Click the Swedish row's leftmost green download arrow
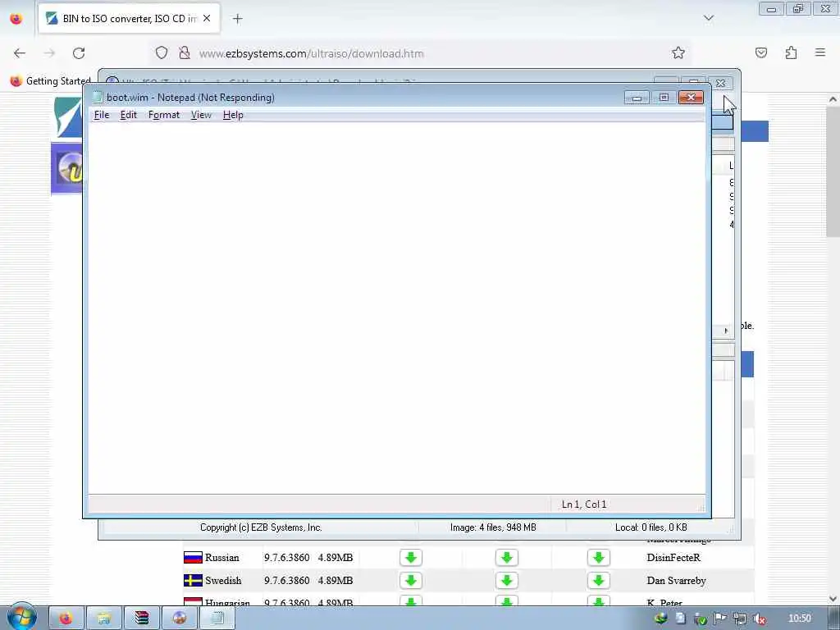Image resolution: width=840 pixels, height=630 pixels. click(411, 581)
